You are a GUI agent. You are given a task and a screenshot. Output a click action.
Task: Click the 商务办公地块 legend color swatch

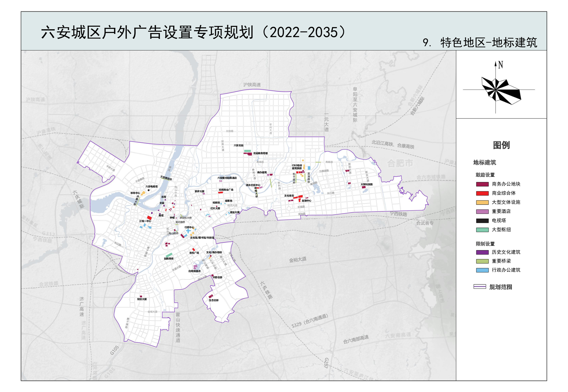point(482,184)
